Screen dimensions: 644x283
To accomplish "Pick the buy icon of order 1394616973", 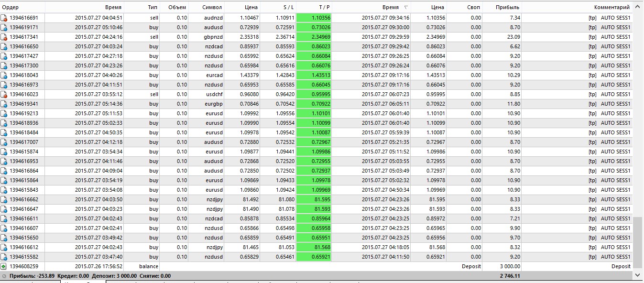I will tap(4, 85).
